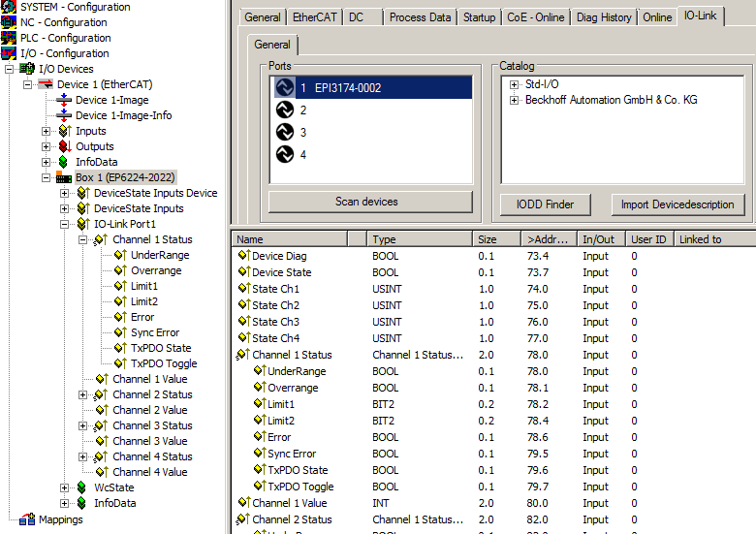Click the Linked to column header
This screenshot has height=534, width=756.
714,239
